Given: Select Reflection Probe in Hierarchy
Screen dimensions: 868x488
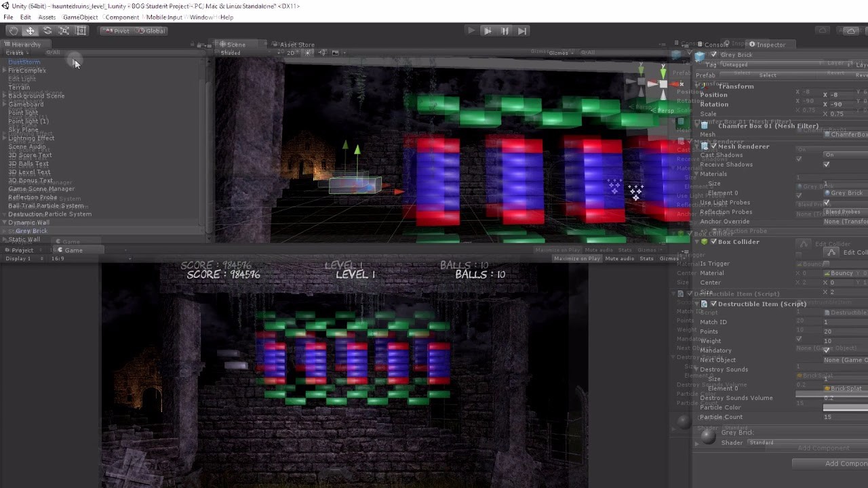Looking at the screenshot, I should 33,197.
